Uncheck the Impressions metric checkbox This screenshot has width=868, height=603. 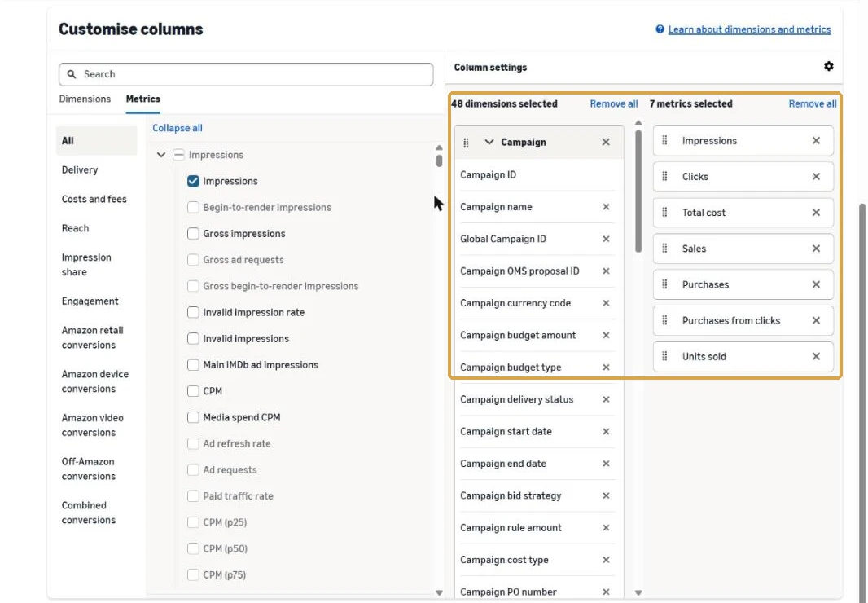[193, 181]
